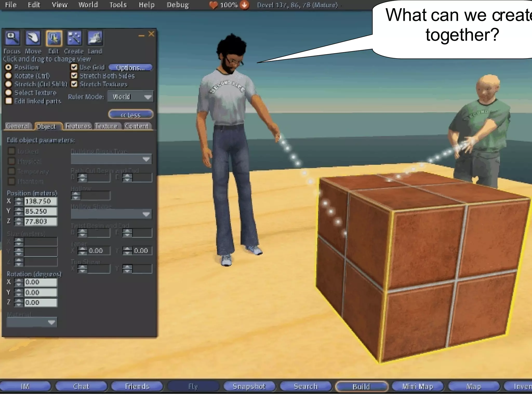The width and height of the screenshot is (532, 399).
Task: Open the View menu
Action: click(x=60, y=5)
